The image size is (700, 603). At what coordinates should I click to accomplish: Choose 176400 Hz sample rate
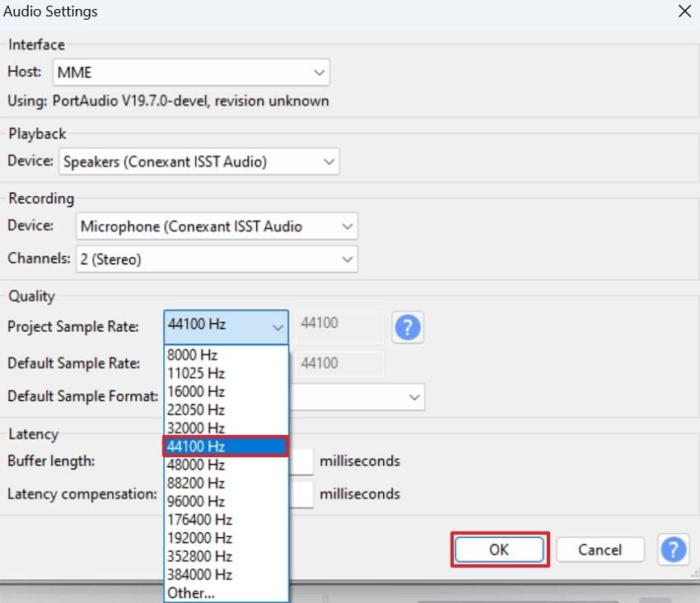[x=226, y=520]
